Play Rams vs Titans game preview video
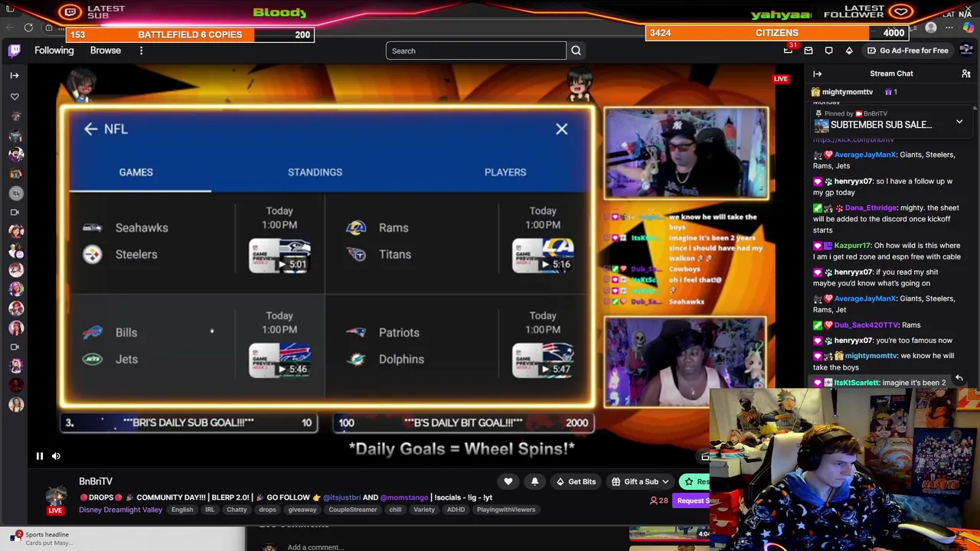 pyautogui.click(x=543, y=256)
